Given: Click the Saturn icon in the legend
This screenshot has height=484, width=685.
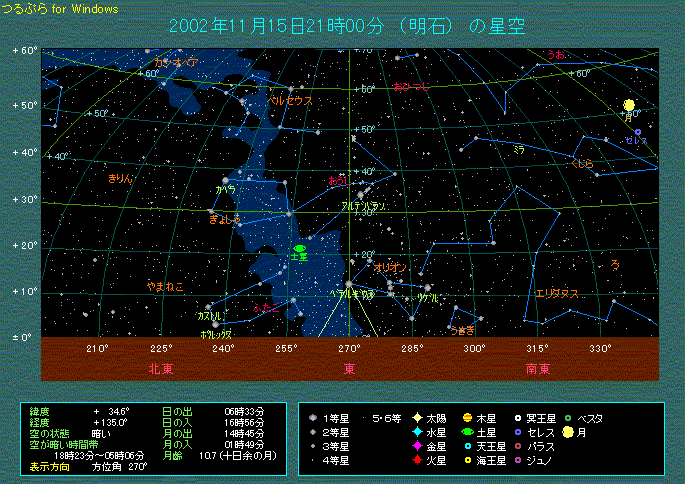Looking at the screenshot, I should tap(467, 432).
